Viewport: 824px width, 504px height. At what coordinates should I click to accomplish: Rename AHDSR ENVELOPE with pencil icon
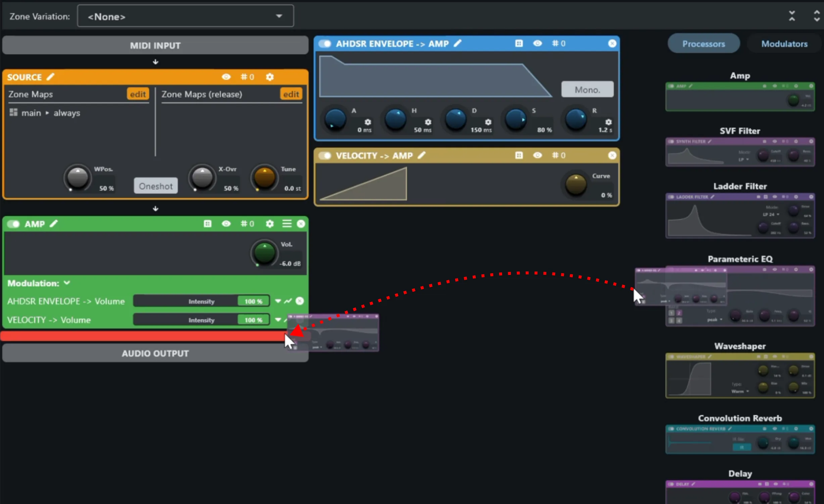[457, 43]
